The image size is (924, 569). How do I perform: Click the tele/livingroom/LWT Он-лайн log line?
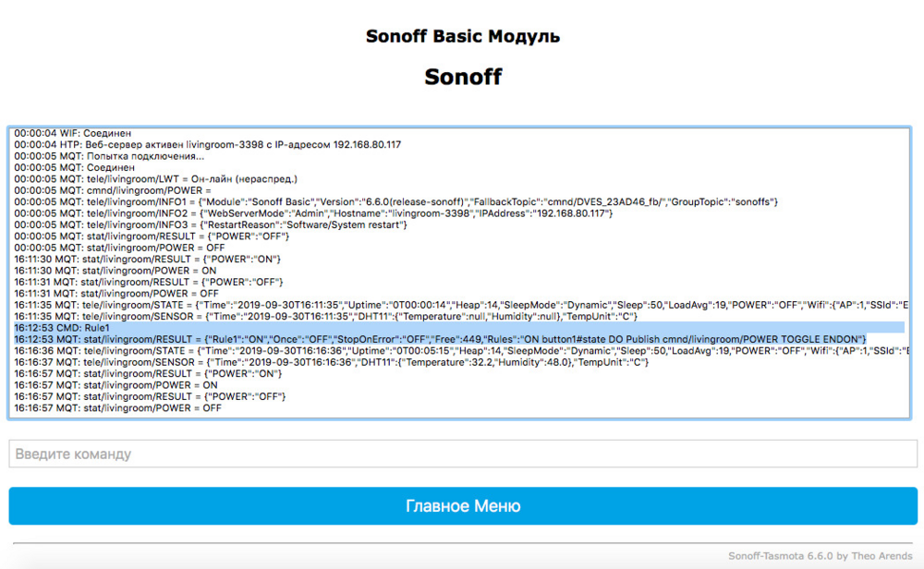[x=155, y=179]
